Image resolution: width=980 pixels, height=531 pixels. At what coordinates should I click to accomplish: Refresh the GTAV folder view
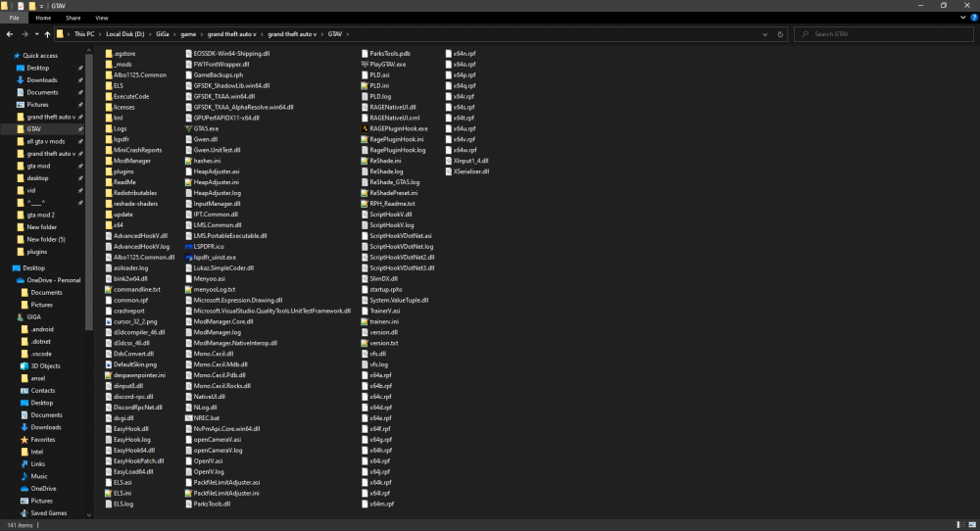point(780,34)
